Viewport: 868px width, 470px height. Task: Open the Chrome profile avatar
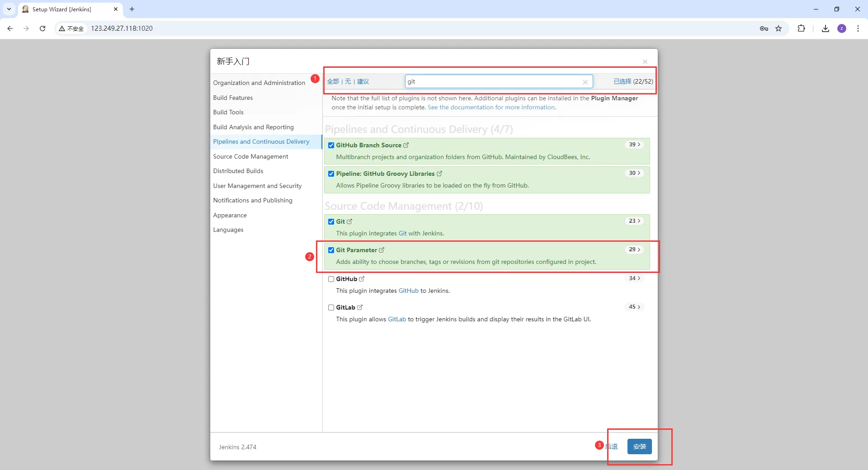[x=842, y=28]
